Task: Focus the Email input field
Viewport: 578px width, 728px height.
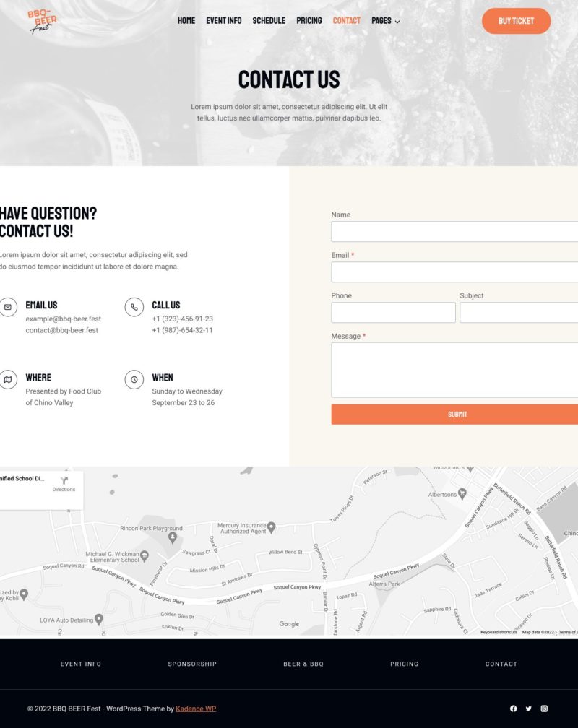Action: click(454, 272)
